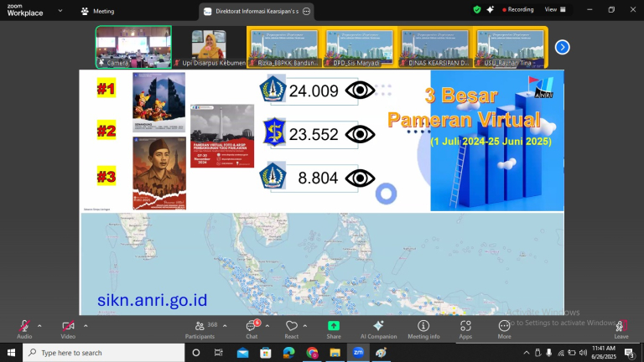Screen dimensions: 644x362
Task: Select Rizka_BBPKK Bandung participant thumbnail
Action: click(284, 47)
